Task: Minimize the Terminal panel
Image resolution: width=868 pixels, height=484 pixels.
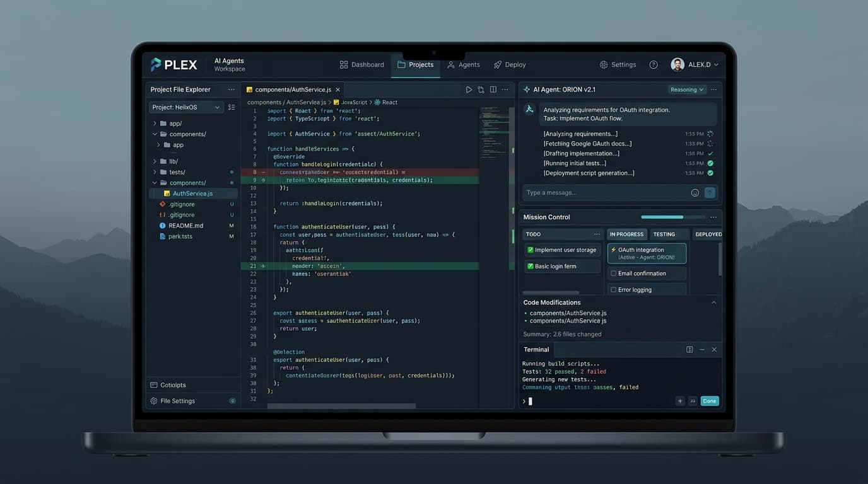Action: 702,350
